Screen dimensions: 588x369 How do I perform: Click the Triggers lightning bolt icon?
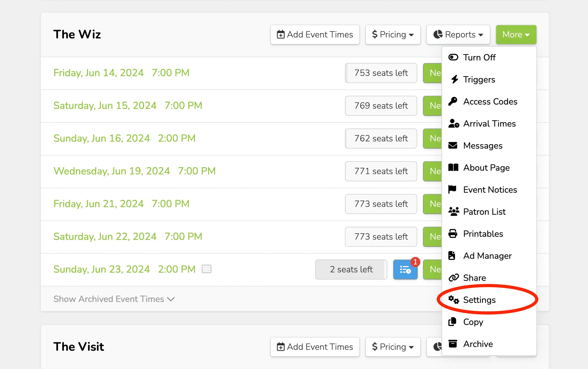454,79
